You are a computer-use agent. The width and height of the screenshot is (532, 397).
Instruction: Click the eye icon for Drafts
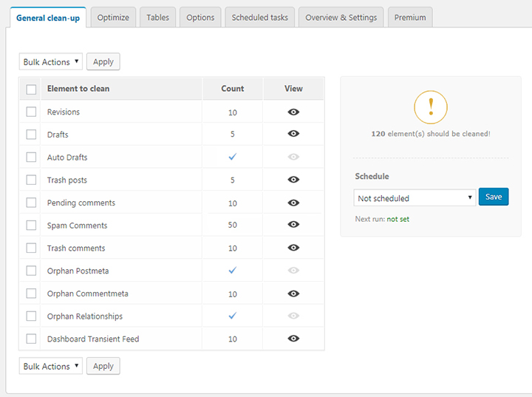[x=293, y=134]
